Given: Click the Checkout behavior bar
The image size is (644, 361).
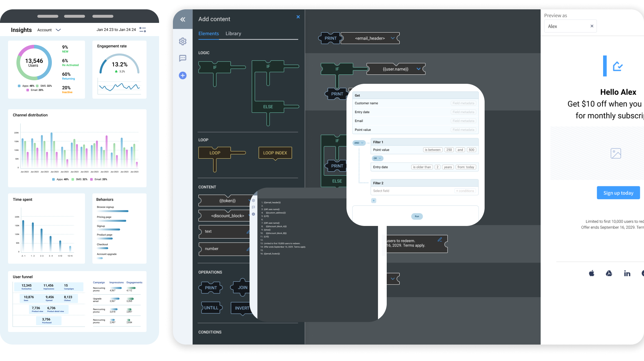Looking at the screenshot, I should tap(102, 248).
